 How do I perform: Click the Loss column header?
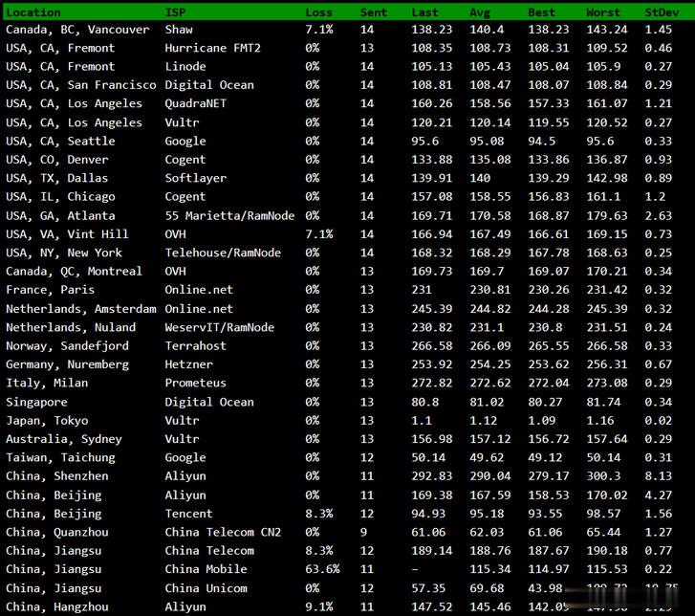point(318,12)
